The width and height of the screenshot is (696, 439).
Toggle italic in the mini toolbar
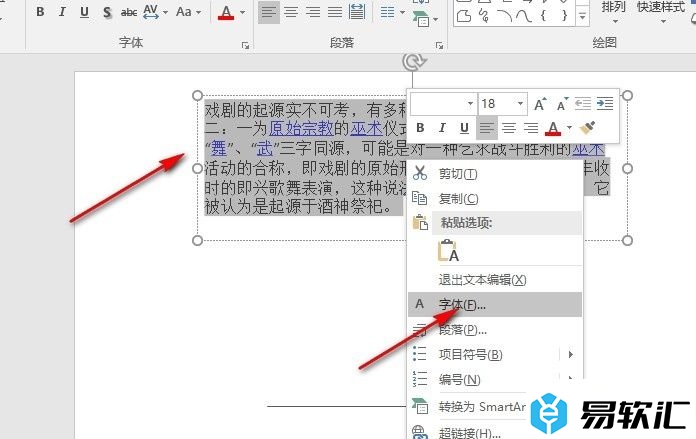tap(442, 128)
